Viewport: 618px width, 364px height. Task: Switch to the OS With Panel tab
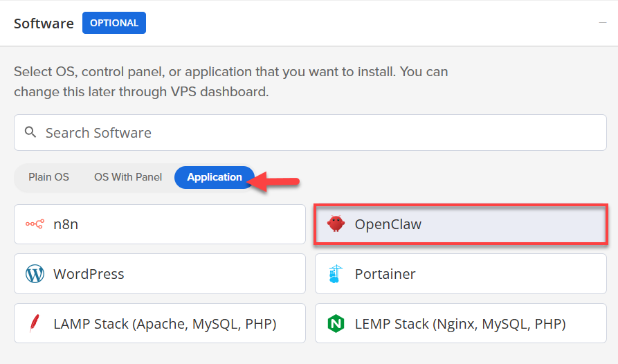point(128,177)
